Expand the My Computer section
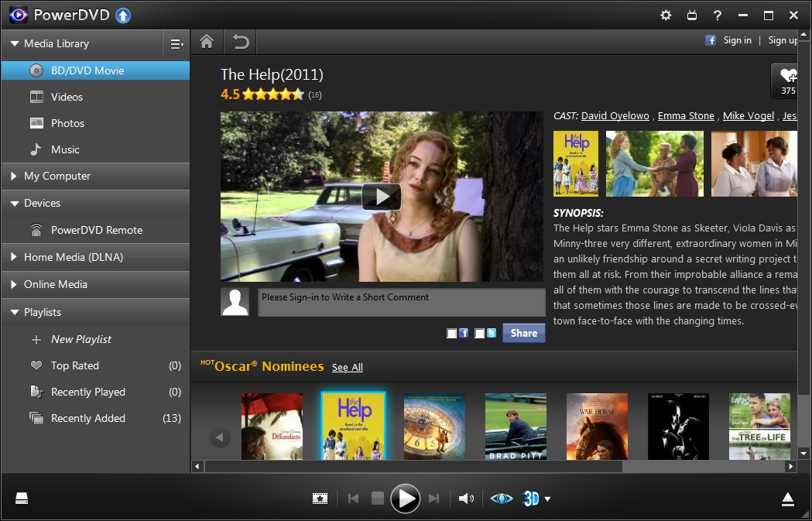Image resolution: width=812 pixels, height=521 pixels. 13,176
